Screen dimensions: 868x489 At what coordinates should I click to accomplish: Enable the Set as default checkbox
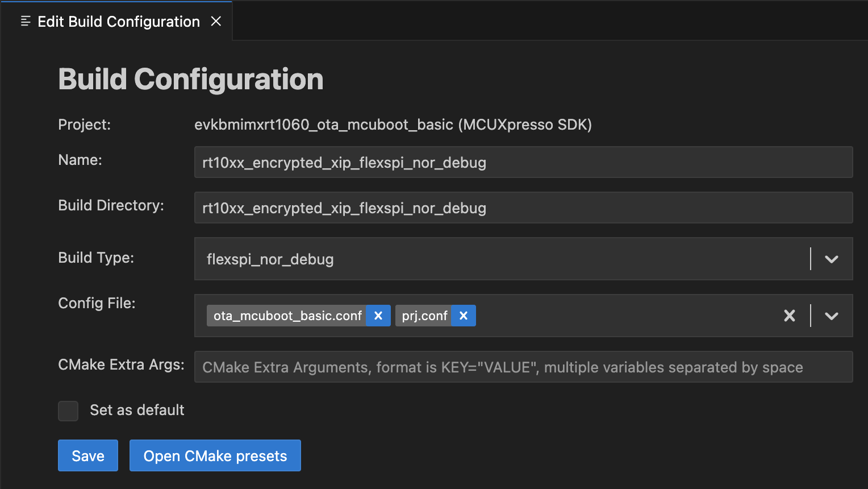point(68,411)
